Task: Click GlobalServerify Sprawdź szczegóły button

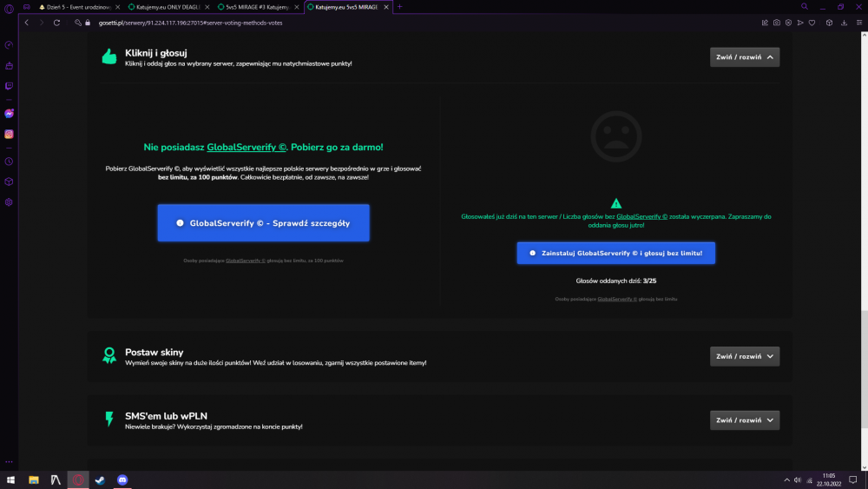Action: [x=264, y=222]
